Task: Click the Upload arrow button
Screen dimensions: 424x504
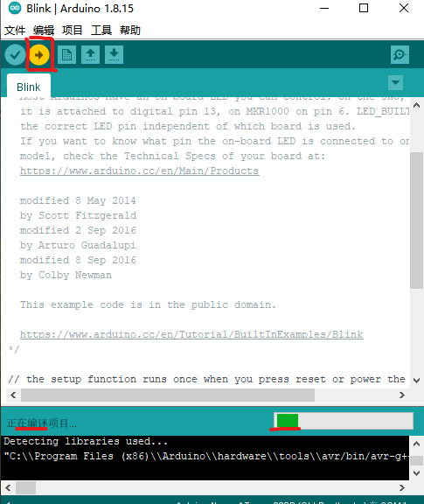Action: coord(39,55)
